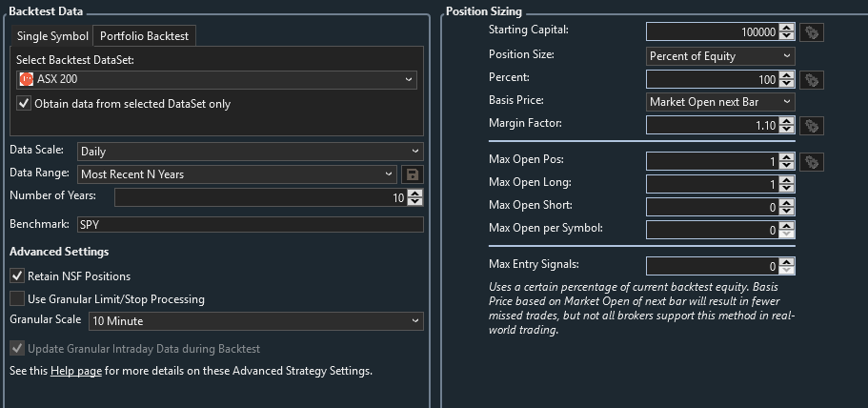Open the Granular Scale 10 Minute dropdown
Image resolution: width=868 pixels, height=408 pixels.
click(x=255, y=322)
